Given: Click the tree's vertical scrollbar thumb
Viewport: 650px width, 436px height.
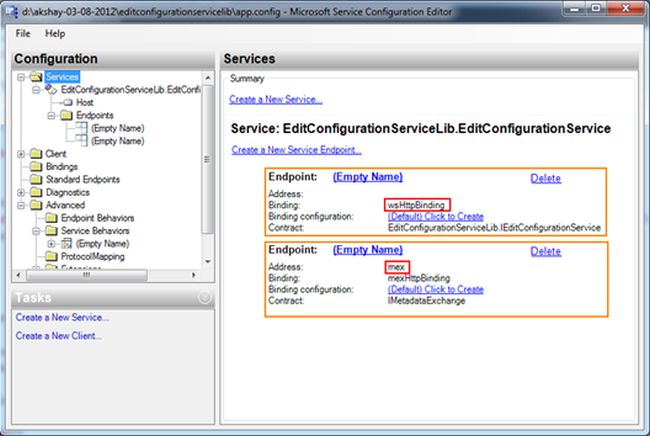Looking at the screenshot, I should (x=208, y=160).
